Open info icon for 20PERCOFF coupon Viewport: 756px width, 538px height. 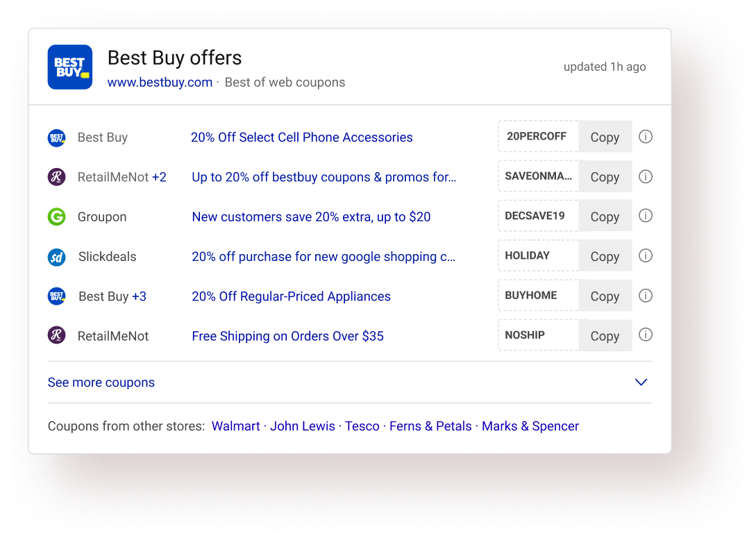(646, 137)
